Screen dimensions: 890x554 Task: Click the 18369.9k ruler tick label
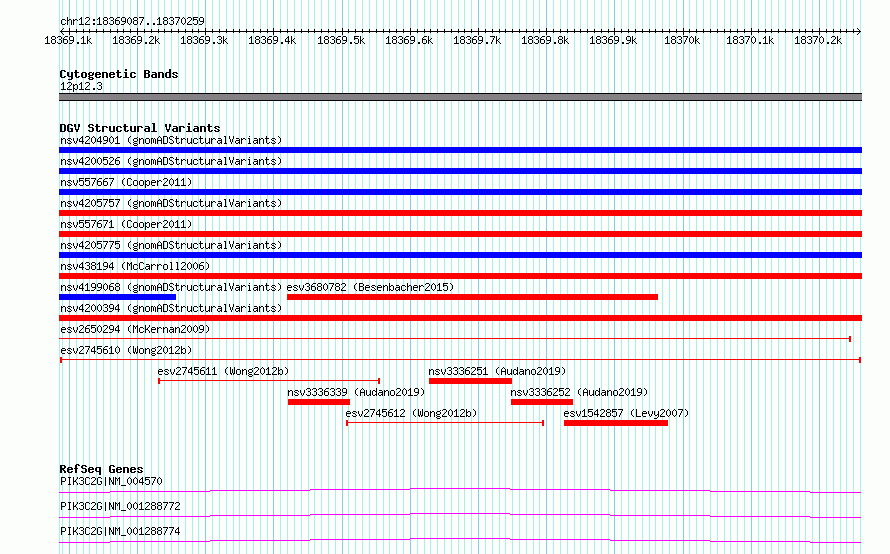coord(614,41)
